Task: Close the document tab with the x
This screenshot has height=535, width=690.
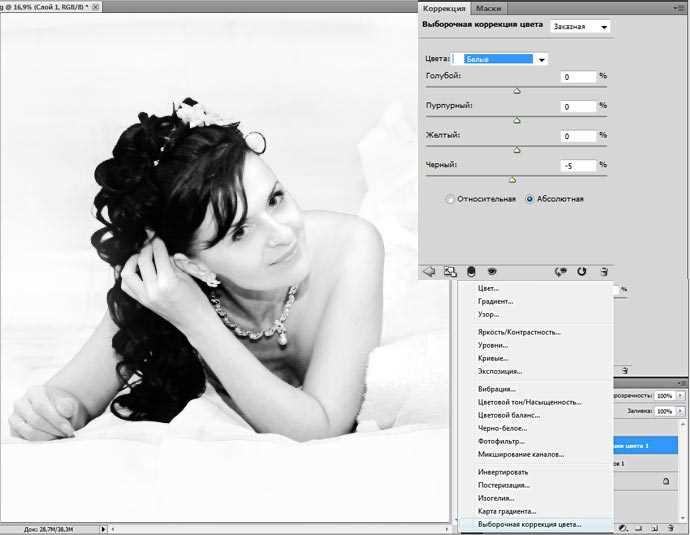Action: click(x=95, y=7)
